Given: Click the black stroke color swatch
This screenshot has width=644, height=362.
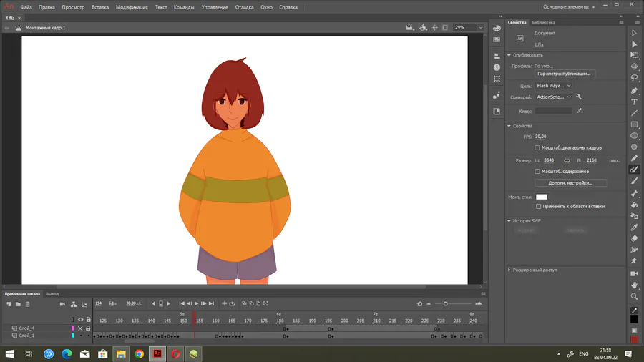Looking at the screenshot, I should pyautogui.click(x=634, y=319).
